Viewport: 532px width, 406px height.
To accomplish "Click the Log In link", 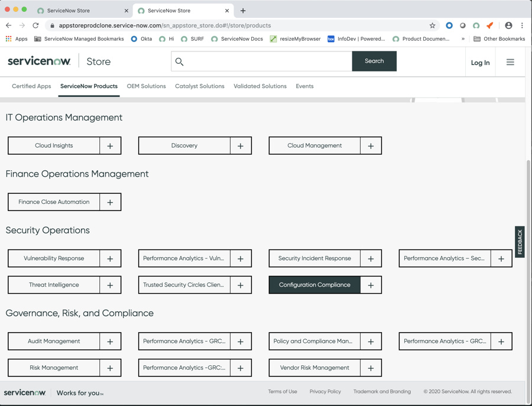I will [x=480, y=63].
